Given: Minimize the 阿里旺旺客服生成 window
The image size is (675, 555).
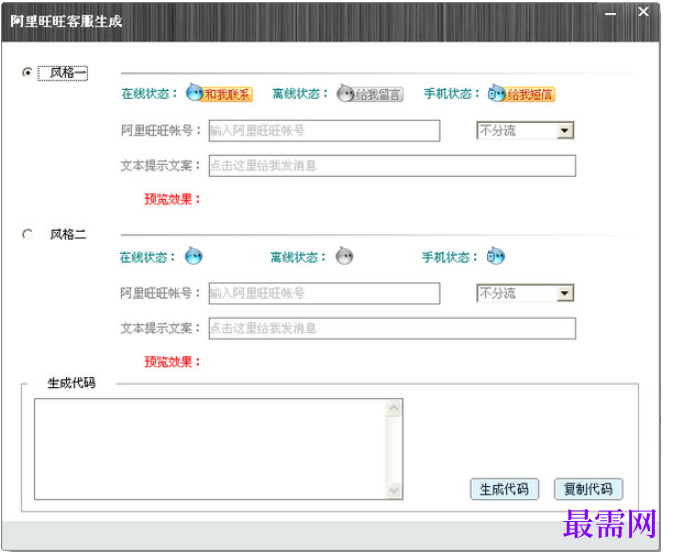Looking at the screenshot, I should 610,13.
